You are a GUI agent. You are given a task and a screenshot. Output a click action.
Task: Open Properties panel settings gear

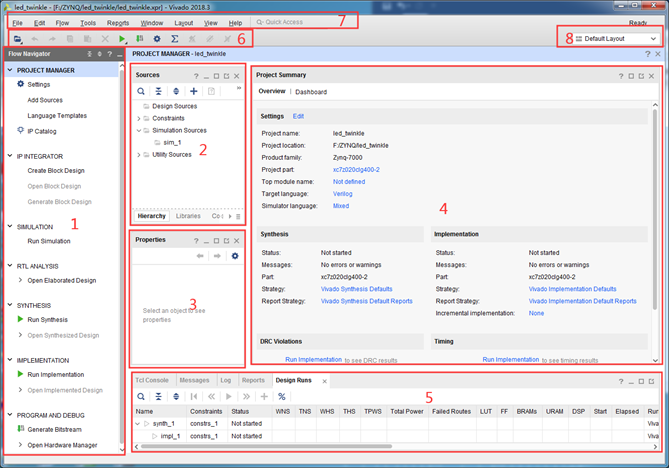pyautogui.click(x=235, y=256)
